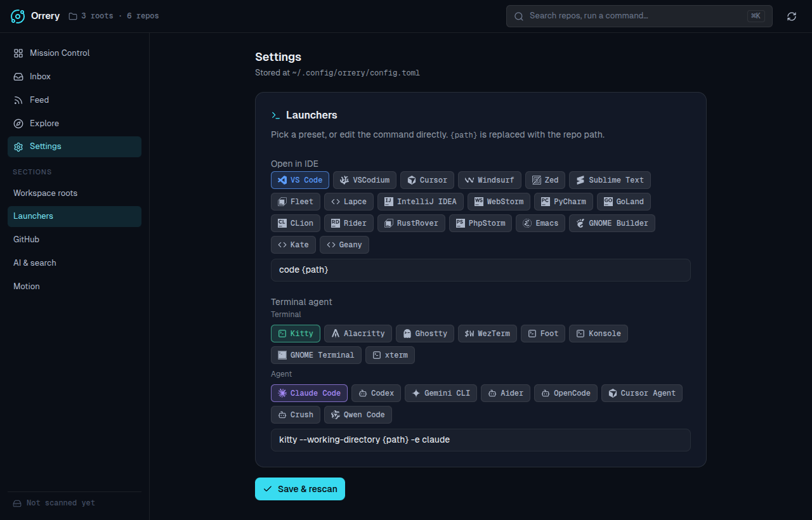Screen dimensions: 812x520
Task: Click the Save & rescan button
Action: click(300, 489)
